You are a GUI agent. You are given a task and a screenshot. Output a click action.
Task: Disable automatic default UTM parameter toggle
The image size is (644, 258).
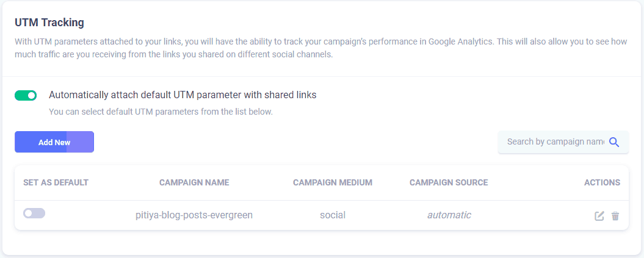pos(26,95)
